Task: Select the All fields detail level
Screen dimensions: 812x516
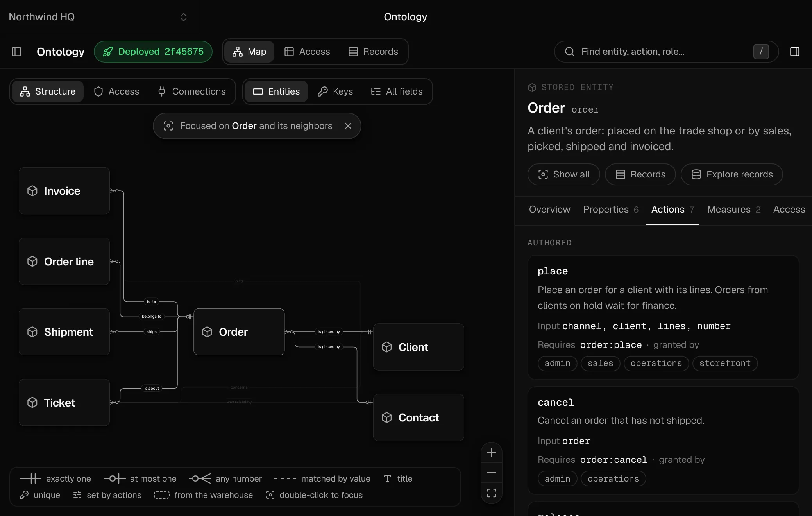Action: pos(397,91)
